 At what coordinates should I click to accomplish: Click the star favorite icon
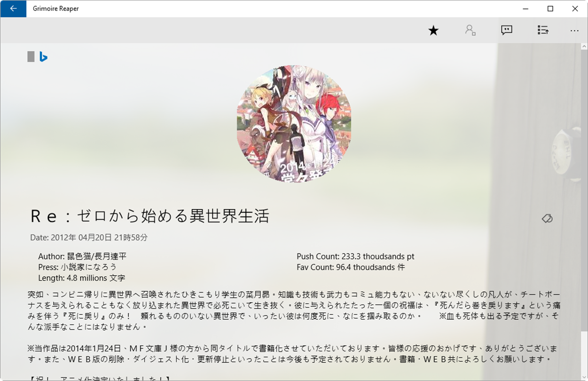pos(433,31)
